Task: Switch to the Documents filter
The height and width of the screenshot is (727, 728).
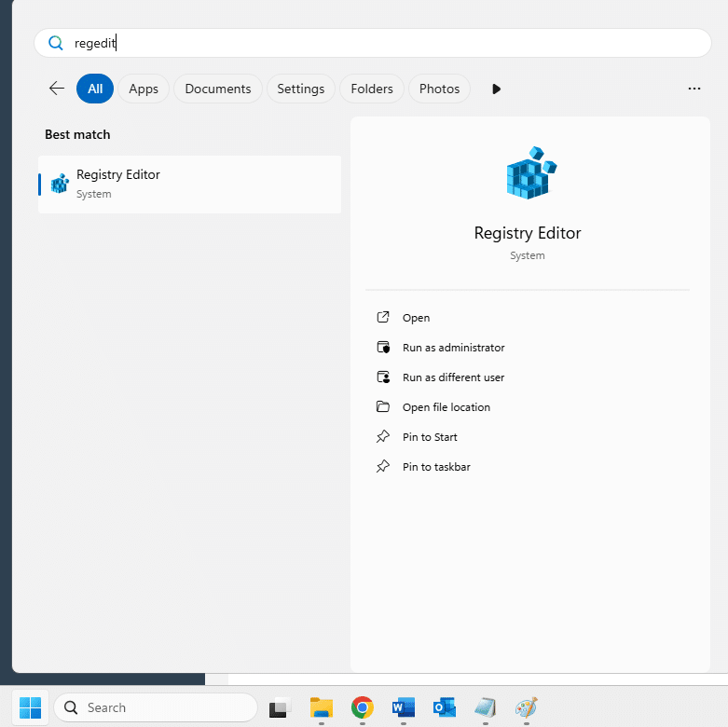Action: (x=218, y=89)
